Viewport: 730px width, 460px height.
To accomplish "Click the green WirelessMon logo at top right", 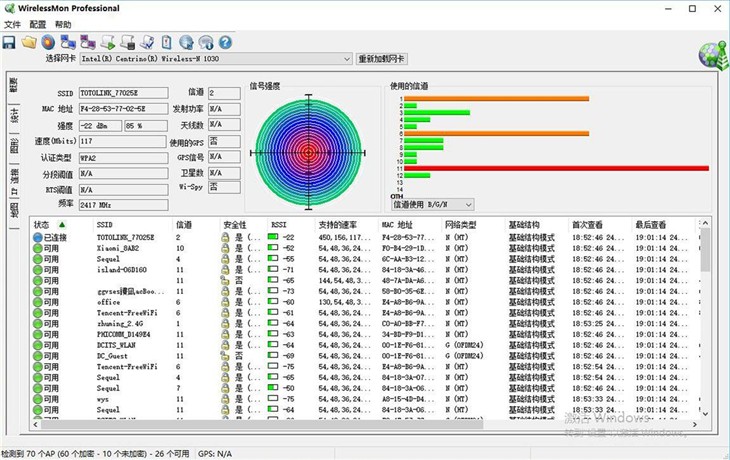I will coord(713,56).
